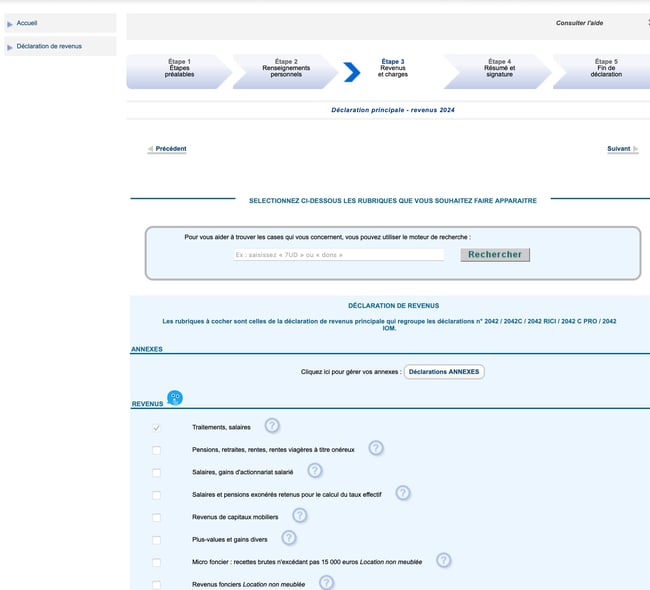The image size is (650, 590).
Task: Show help for Plus-values et gains divers
Action: (289, 538)
